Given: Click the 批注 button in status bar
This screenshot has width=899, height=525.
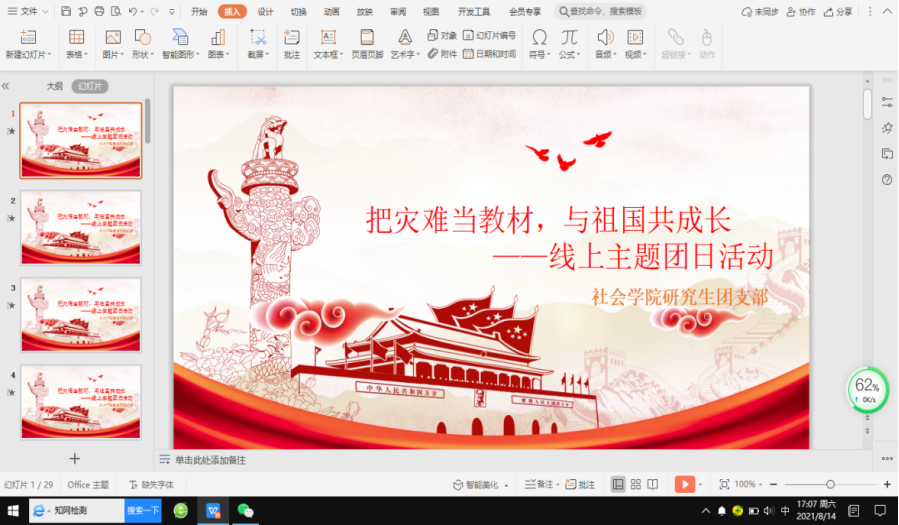Looking at the screenshot, I should (580, 484).
